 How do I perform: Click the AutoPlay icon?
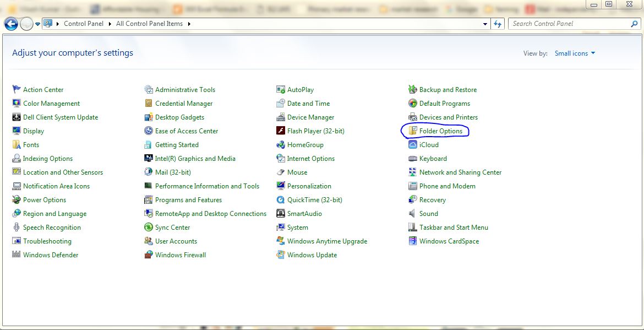(281, 89)
